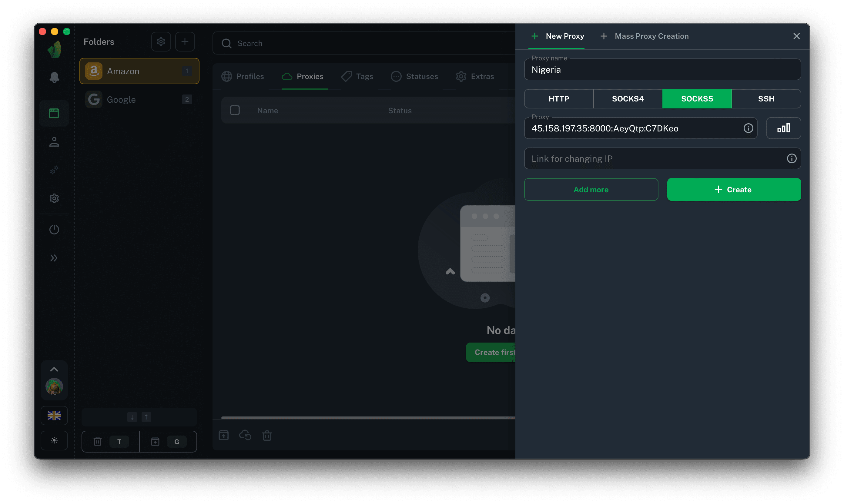The width and height of the screenshot is (844, 504).
Task: Click the proxy check signal-bars icon
Action: [x=783, y=128]
